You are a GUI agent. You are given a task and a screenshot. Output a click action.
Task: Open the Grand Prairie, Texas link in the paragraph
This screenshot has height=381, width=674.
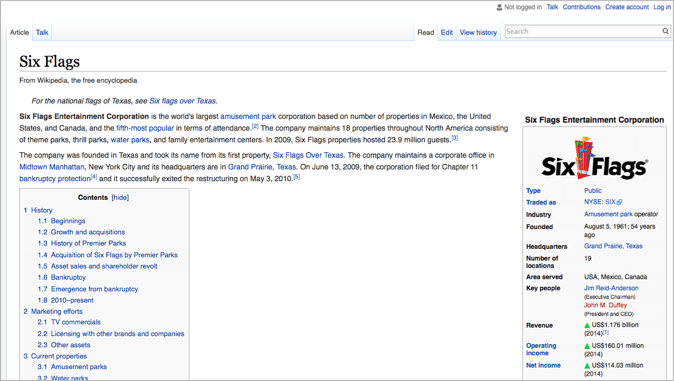click(262, 167)
